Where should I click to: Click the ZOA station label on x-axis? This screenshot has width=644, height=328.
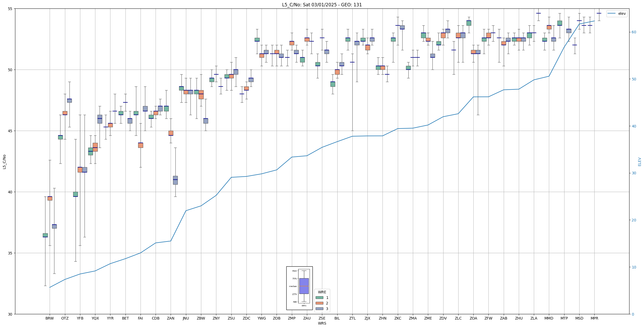coord(473,318)
